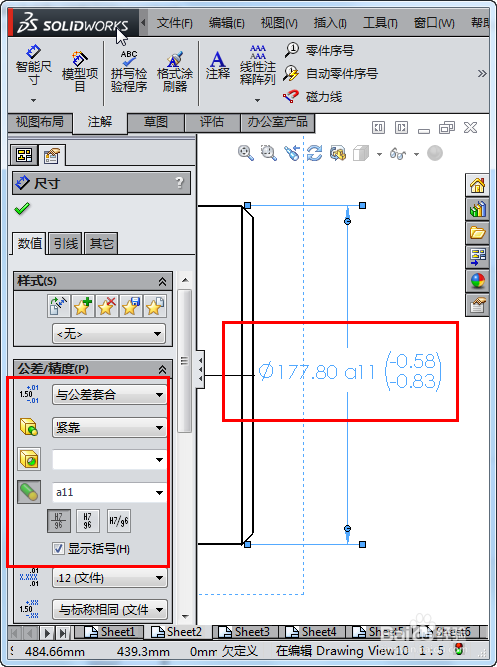The width and height of the screenshot is (497, 667).
Task: Collapse the 公差/精度(P) section
Action: (162, 369)
